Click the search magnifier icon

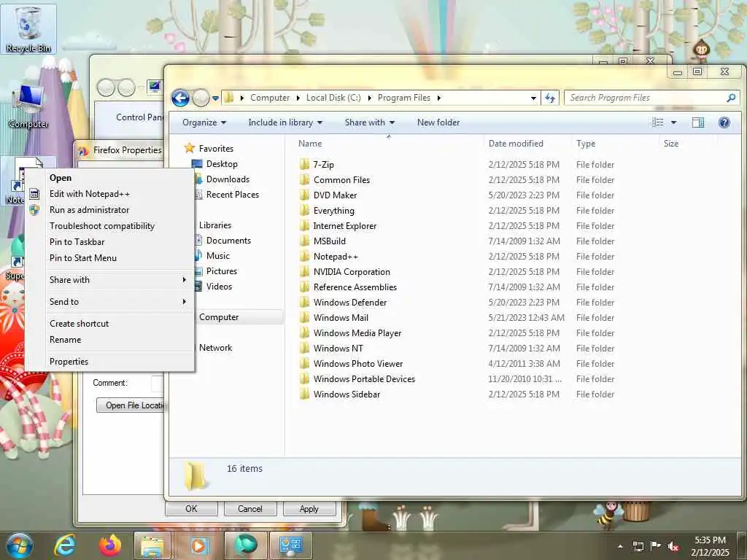coord(731,98)
